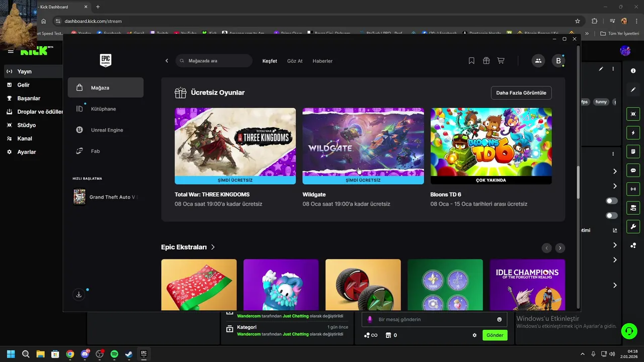Switch to the Keşfet tab
Image resolution: width=644 pixels, height=362 pixels.
pyautogui.click(x=270, y=61)
